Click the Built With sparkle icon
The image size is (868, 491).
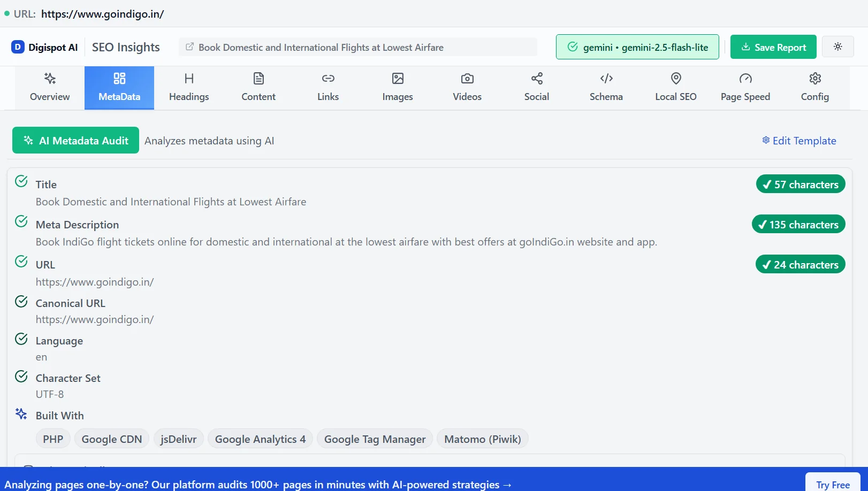21,414
